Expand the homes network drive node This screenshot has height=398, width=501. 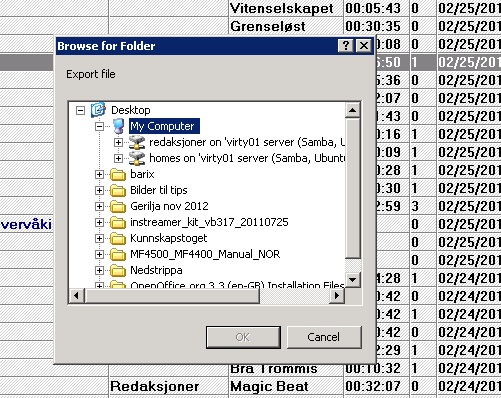click(118, 158)
